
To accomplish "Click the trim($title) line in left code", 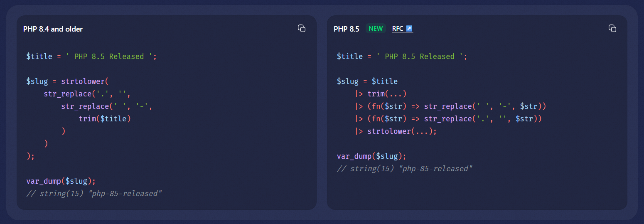I will (x=105, y=119).
